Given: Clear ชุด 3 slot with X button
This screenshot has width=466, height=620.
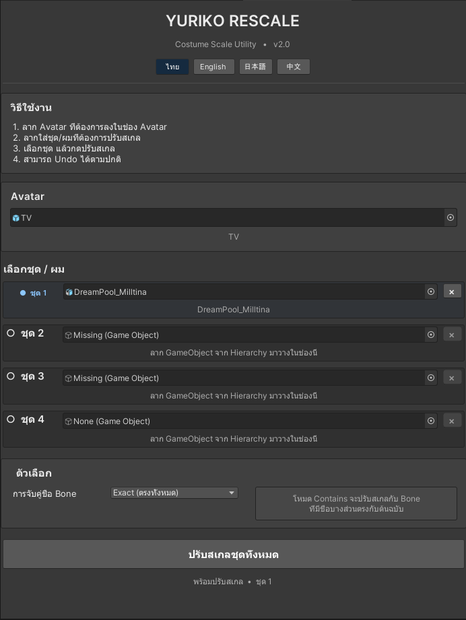Looking at the screenshot, I should point(452,378).
